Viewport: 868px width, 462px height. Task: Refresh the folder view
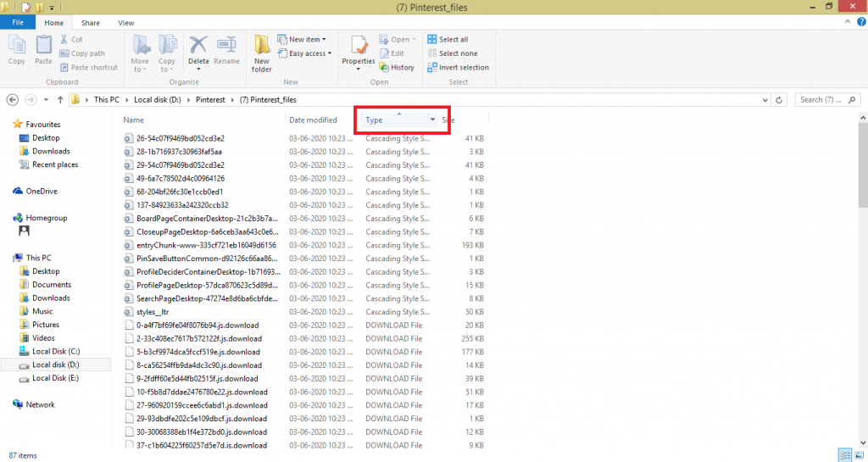coord(779,100)
